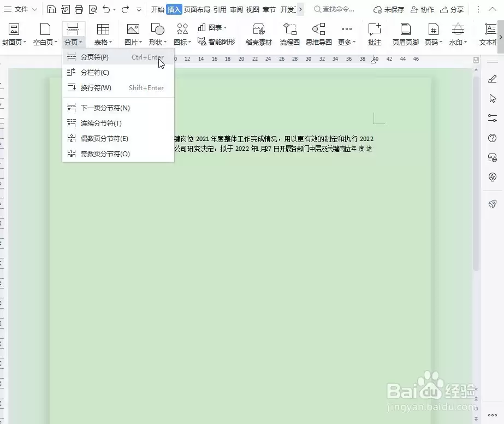504x424 pixels.
Task: Expand the Table (表格) dropdown arrow
Action: [x=110, y=42]
